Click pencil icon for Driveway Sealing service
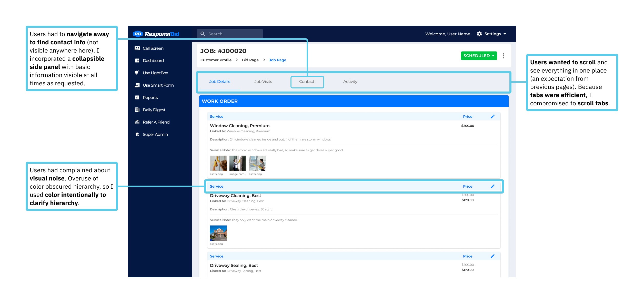This screenshot has height=303, width=644. 492,256
